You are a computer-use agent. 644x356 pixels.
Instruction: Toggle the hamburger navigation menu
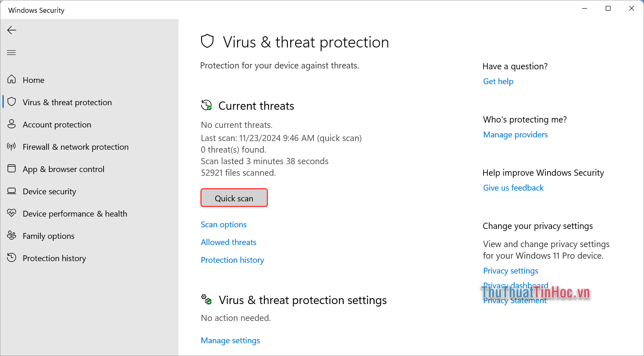(x=12, y=52)
